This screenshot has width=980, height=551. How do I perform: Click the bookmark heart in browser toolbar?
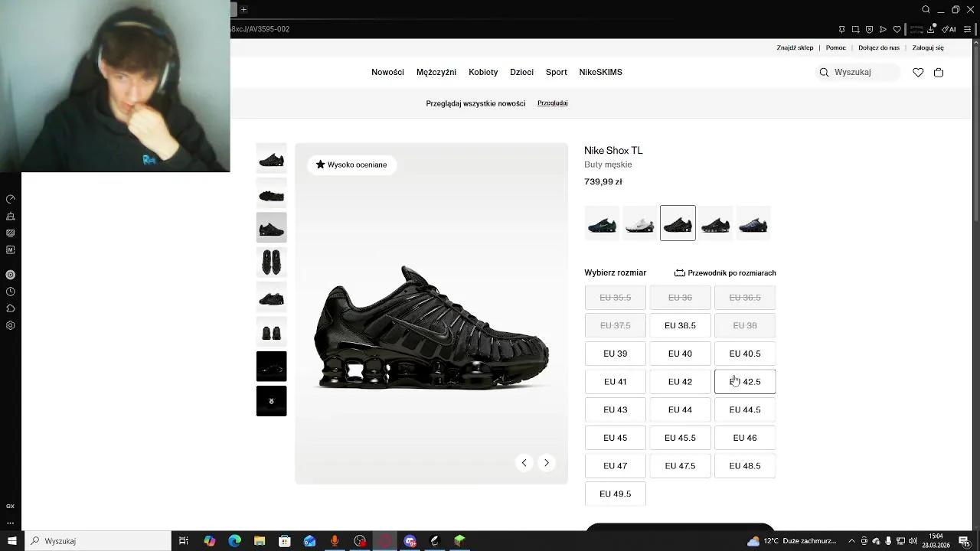point(897,29)
